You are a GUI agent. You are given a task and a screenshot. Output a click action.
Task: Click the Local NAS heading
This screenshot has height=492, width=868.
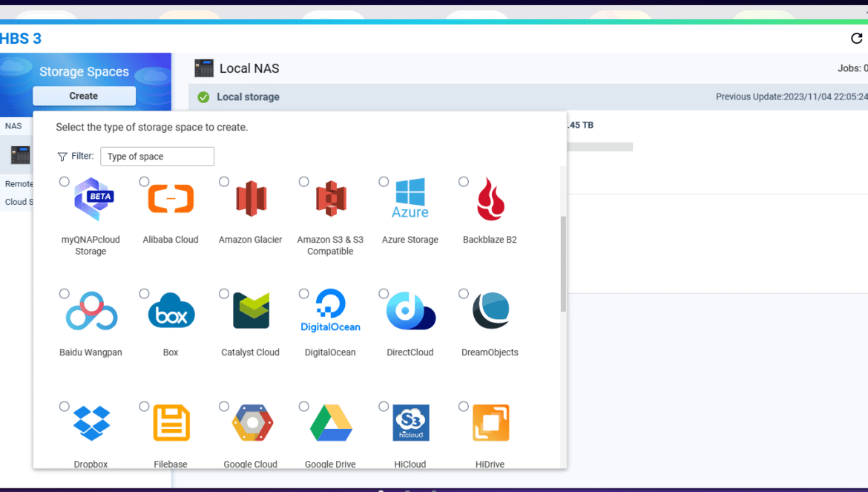click(x=249, y=68)
